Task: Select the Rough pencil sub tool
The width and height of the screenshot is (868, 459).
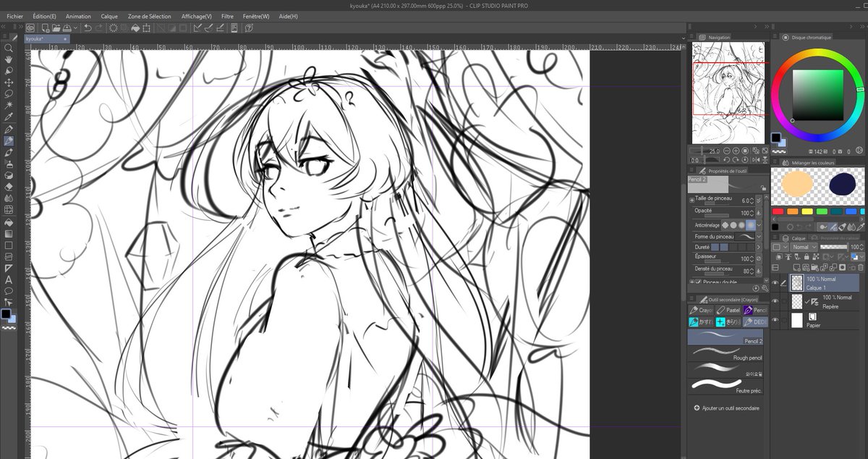Action: (x=726, y=352)
